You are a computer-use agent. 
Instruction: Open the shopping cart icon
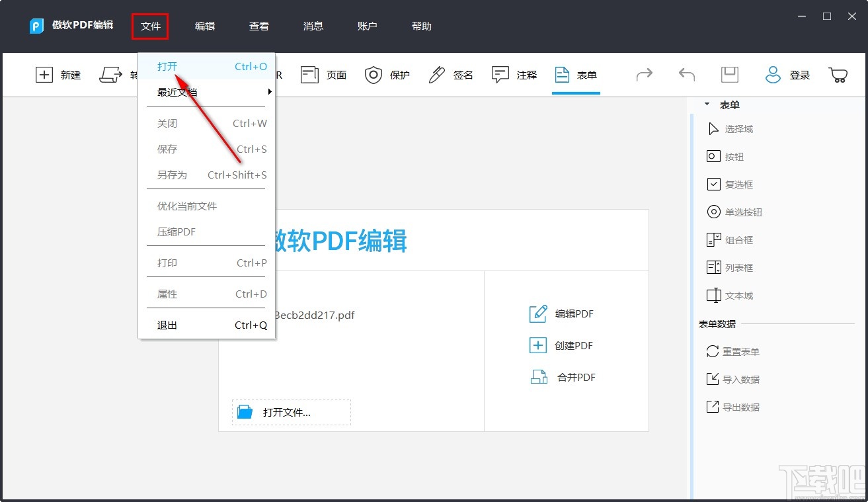838,75
